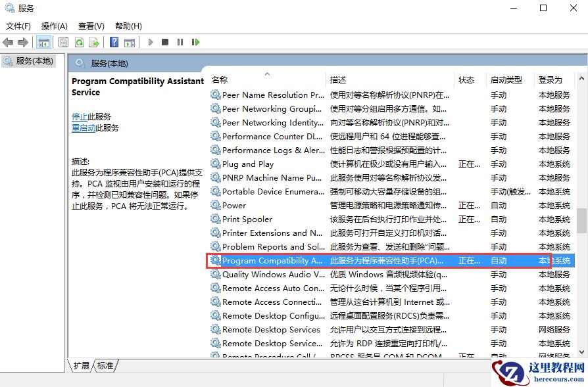Restart the service with the restart icon

[195, 42]
